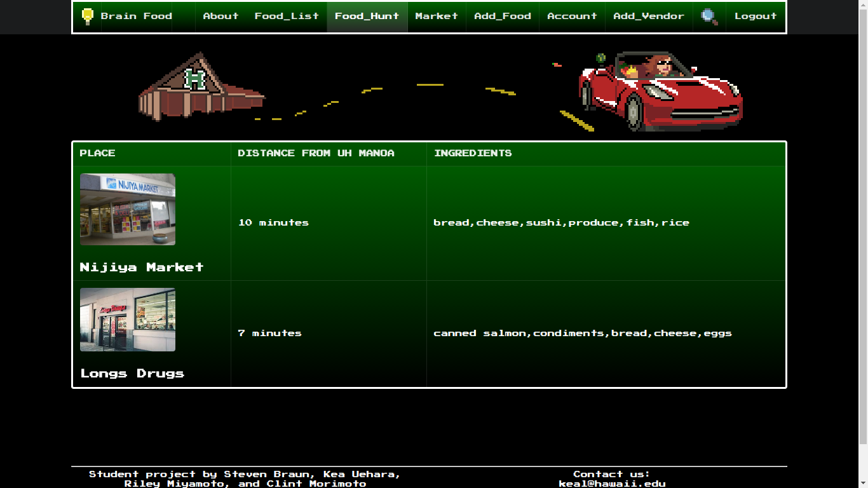Click Longs ingredients 'canned salmon,condiments,bread,cheese,eggs'

coord(583,334)
